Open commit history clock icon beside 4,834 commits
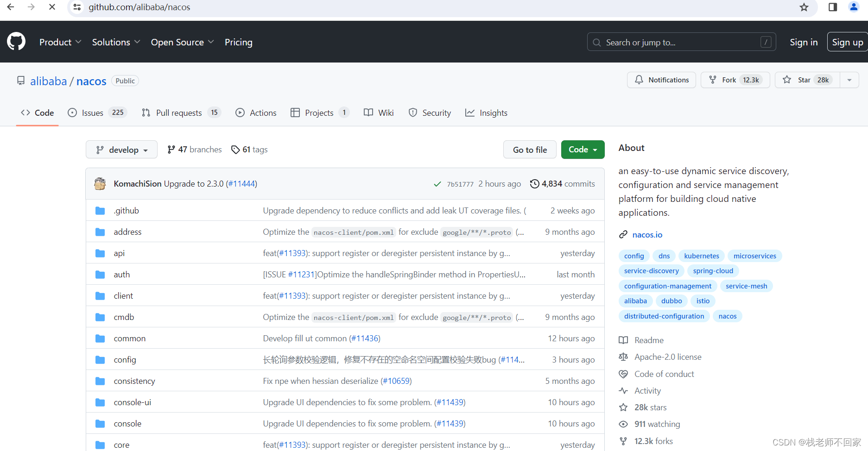Image resolution: width=868 pixels, height=451 pixels. click(534, 184)
